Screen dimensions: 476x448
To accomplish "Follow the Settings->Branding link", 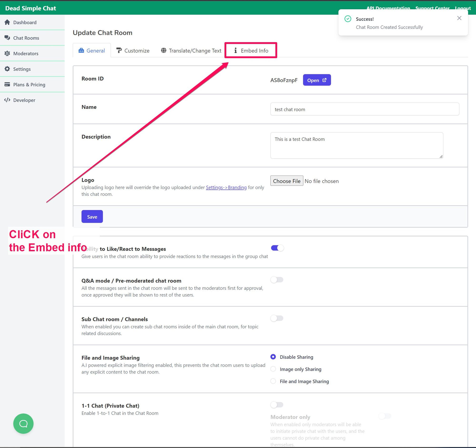I will [226, 187].
